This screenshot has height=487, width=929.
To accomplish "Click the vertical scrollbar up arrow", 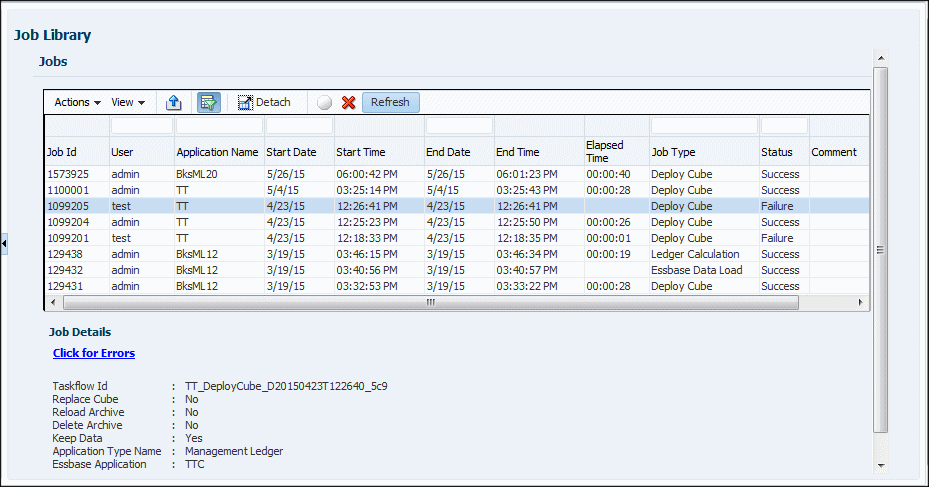I will tap(881, 57).
